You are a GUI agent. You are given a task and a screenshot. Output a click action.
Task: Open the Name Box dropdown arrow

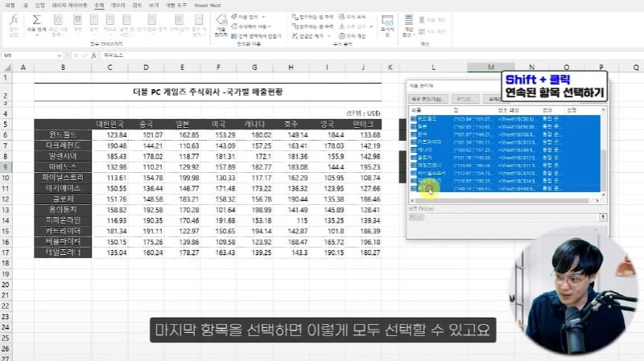click(x=59, y=55)
